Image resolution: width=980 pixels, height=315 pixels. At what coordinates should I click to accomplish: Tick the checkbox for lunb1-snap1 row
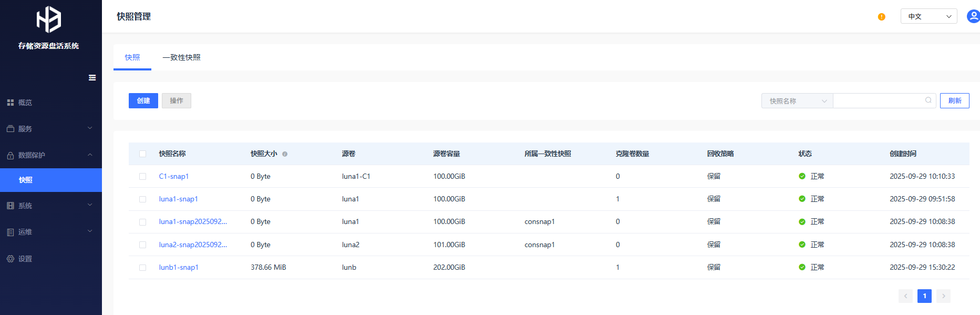click(142, 268)
